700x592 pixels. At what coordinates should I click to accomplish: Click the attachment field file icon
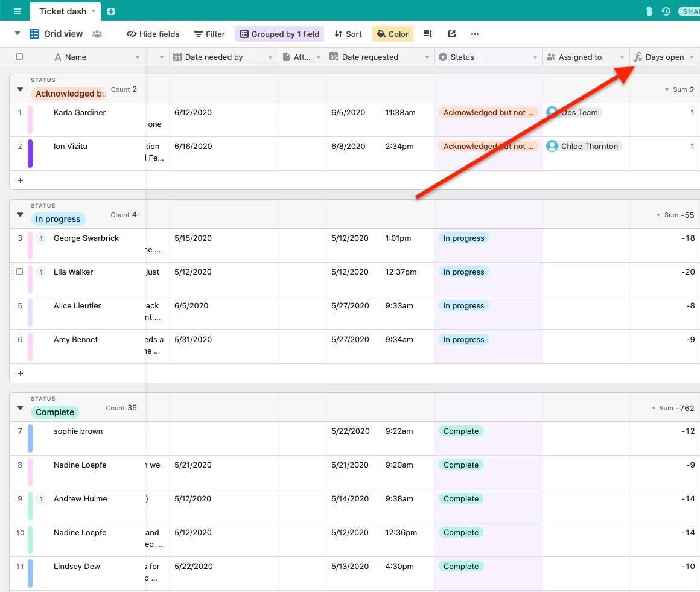287,57
